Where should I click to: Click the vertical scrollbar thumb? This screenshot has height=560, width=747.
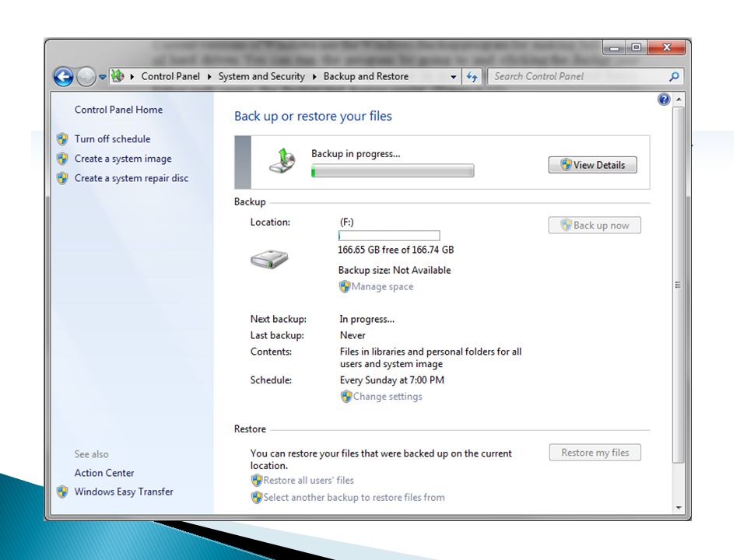[x=679, y=285]
